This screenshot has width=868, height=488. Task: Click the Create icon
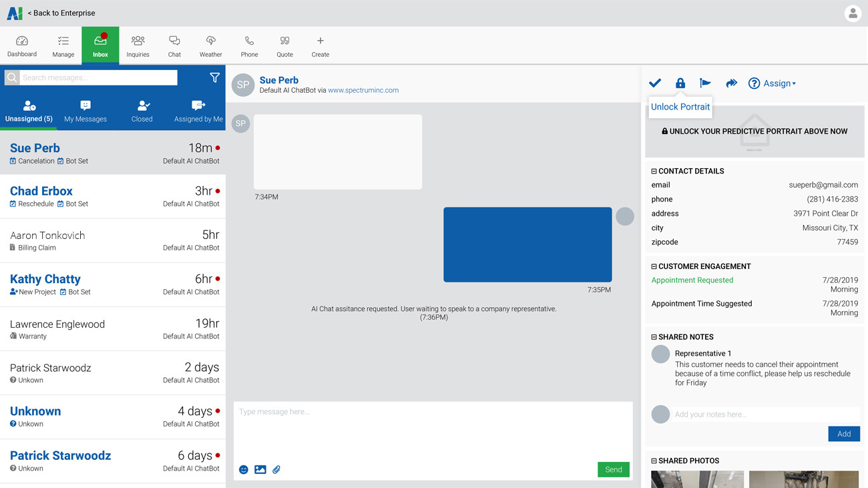[x=320, y=45]
